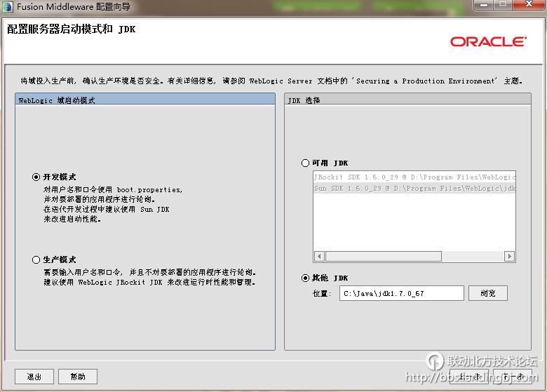The height and width of the screenshot is (392, 547).
Task: Click the JDK location path field
Action: [402, 293]
